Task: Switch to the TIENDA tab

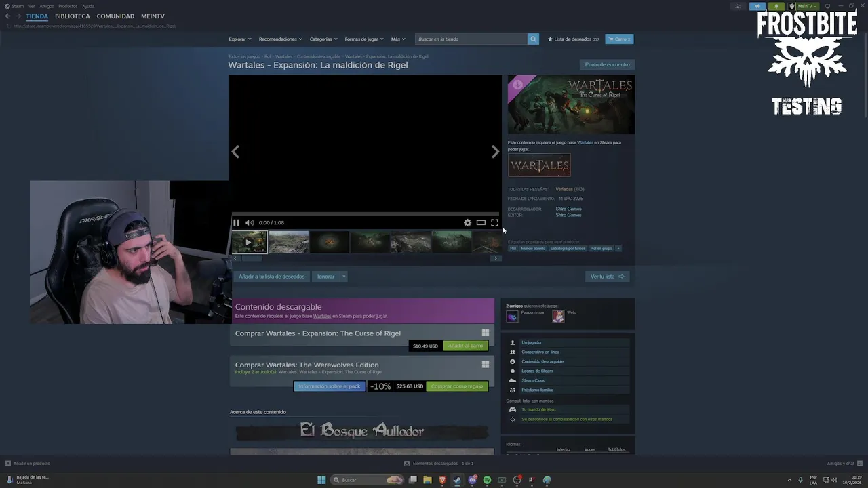Action: pos(37,16)
